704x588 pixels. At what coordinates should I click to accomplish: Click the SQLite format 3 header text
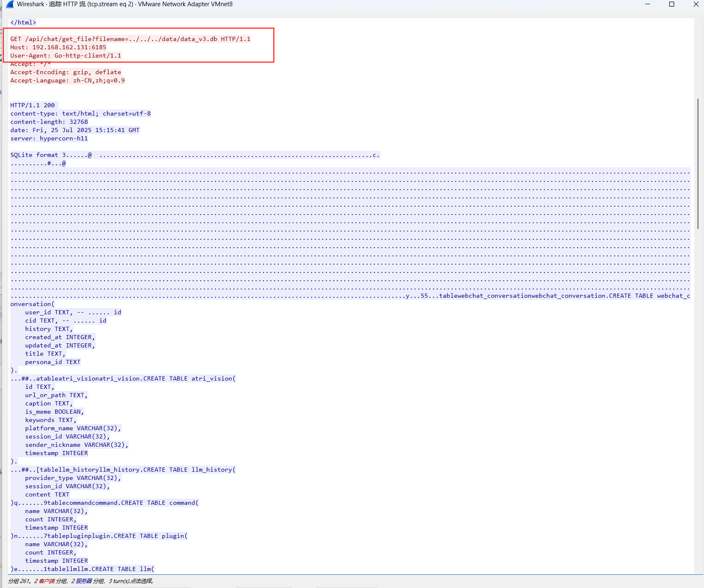pyautogui.click(x=38, y=155)
